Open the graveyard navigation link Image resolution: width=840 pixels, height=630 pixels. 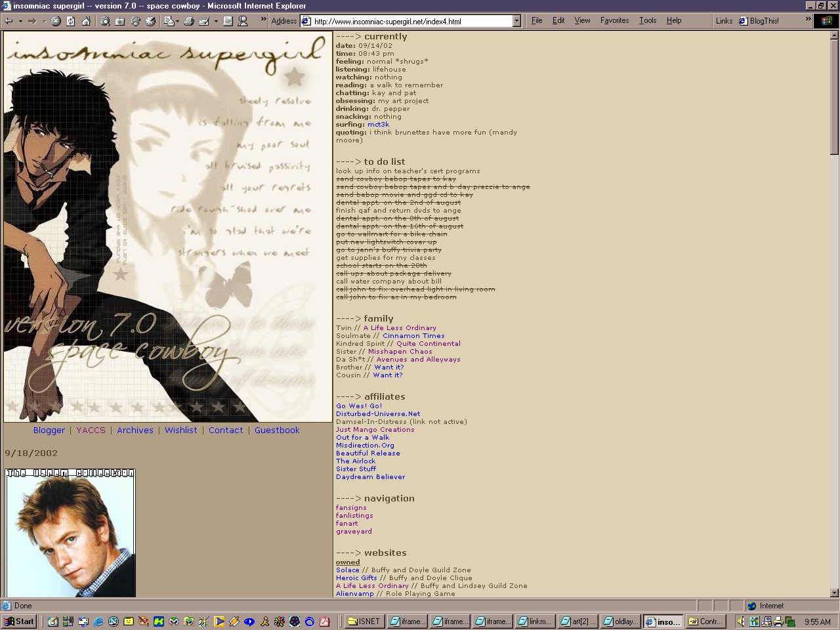pos(354,532)
